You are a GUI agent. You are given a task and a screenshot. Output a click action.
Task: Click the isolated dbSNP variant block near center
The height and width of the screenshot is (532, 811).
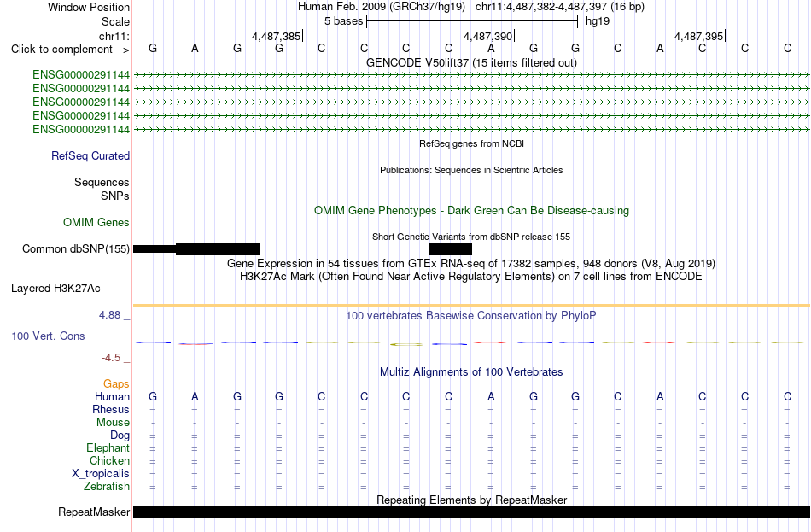451,249
